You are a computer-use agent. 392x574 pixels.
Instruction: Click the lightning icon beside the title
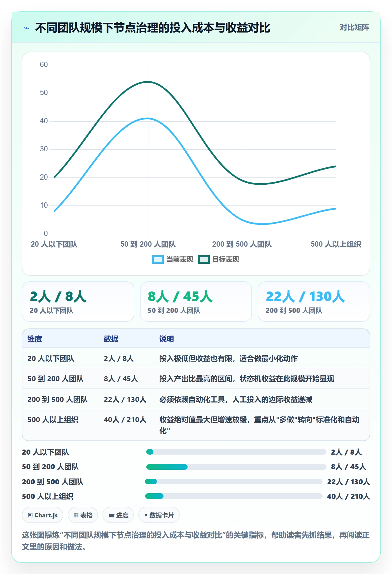[x=27, y=28]
